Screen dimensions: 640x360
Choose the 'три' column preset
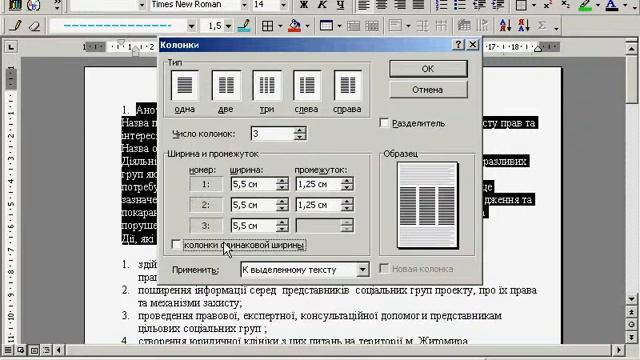click(267, 85)
